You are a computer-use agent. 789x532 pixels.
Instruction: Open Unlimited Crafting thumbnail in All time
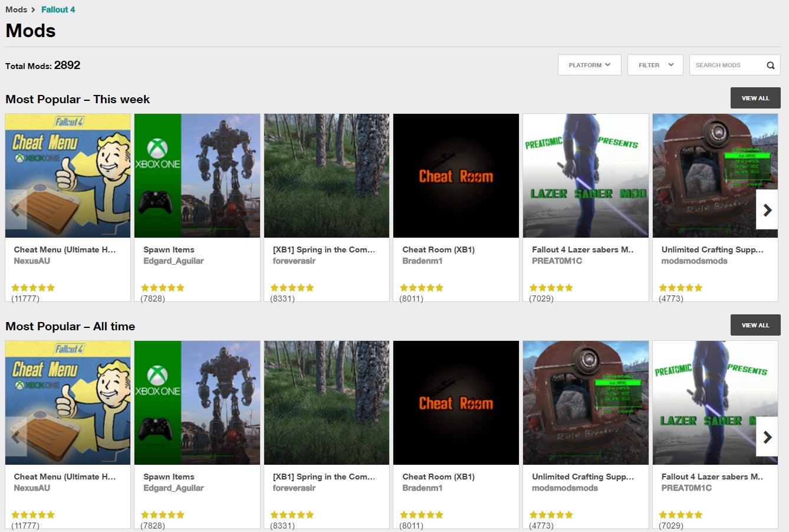[x=586, y=403]
